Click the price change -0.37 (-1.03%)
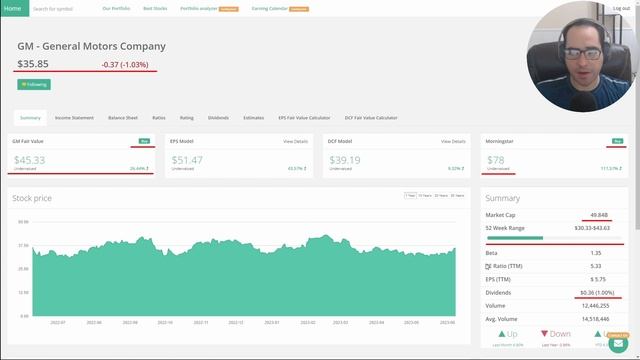The height and width of the screenshot is (360, 640). pyautogui.click(x=125, y=64)
